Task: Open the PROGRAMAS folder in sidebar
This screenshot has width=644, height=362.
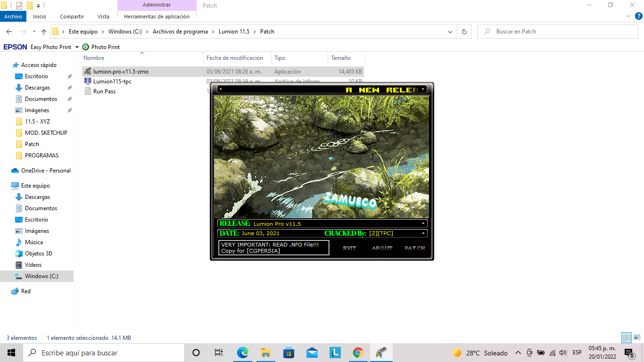Action: tap(41, 156)
